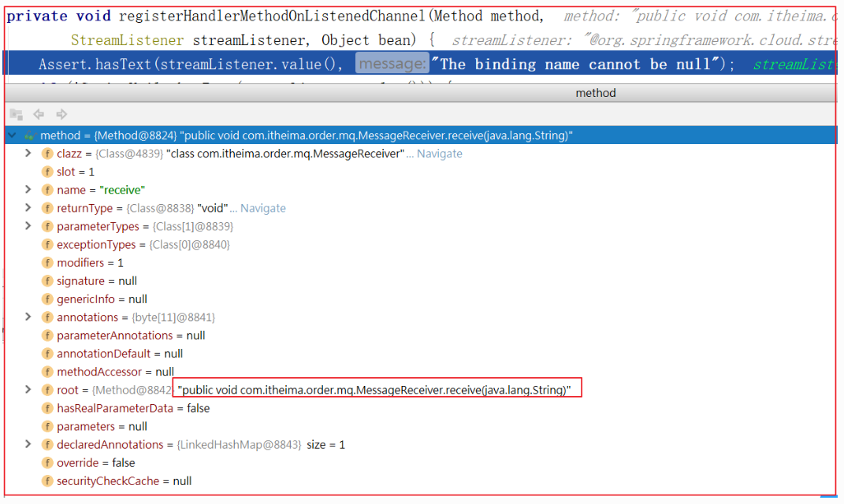844x504 pixels.
Task: Click field icon beside genericInfo
Action: click(x=47, y=299)
